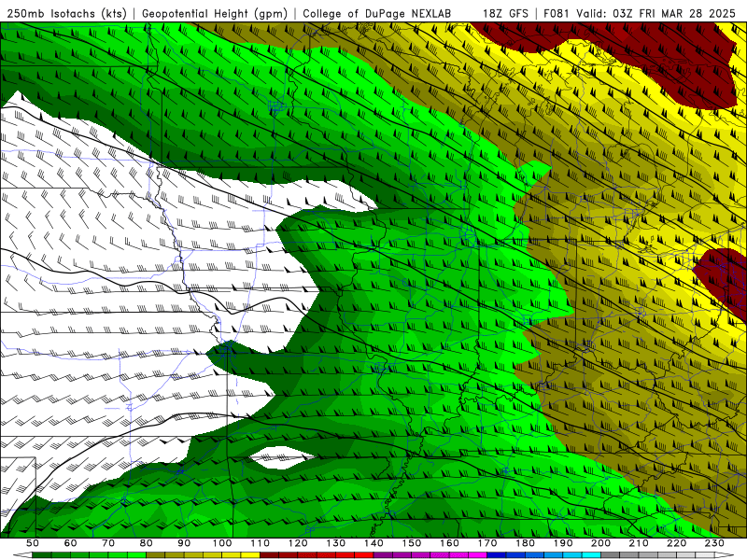Select the darkest green swatch in legend bar
Viewport: 747px width, 560px height.
pos(42,554)
